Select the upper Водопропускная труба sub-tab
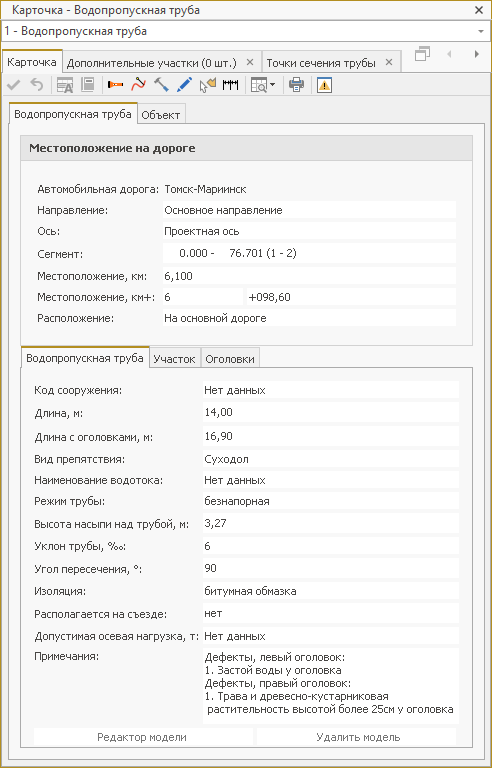The image size is (492, 768). [73, 115]
